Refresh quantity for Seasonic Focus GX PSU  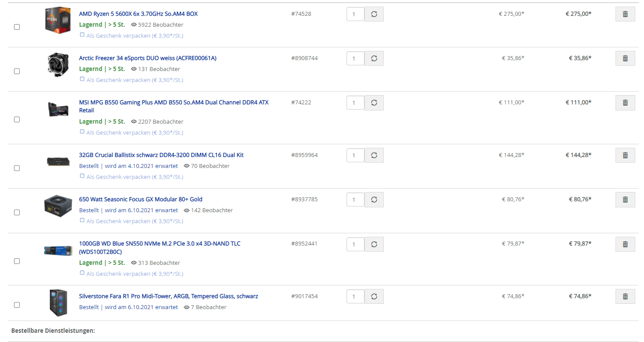pyautogui.click(x=374, y=199)
